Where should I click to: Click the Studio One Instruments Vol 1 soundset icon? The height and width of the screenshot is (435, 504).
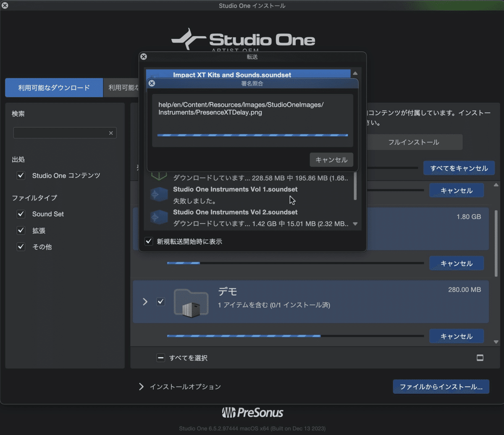point(159,194)
